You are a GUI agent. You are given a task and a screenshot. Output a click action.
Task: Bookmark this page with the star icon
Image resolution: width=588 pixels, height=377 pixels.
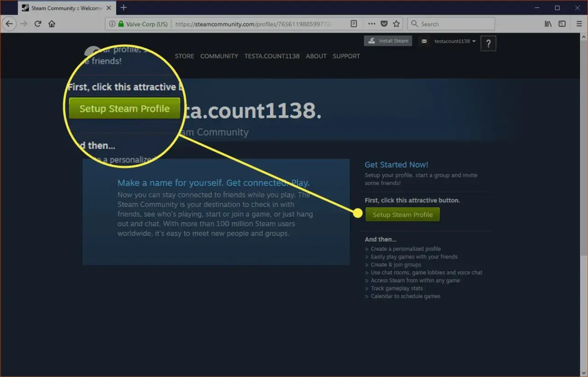pos(396,24)
